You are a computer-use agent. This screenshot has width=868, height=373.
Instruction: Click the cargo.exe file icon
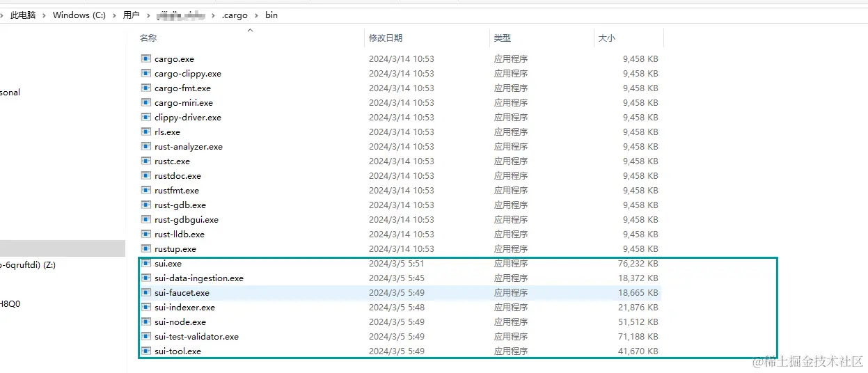point(146,59)
